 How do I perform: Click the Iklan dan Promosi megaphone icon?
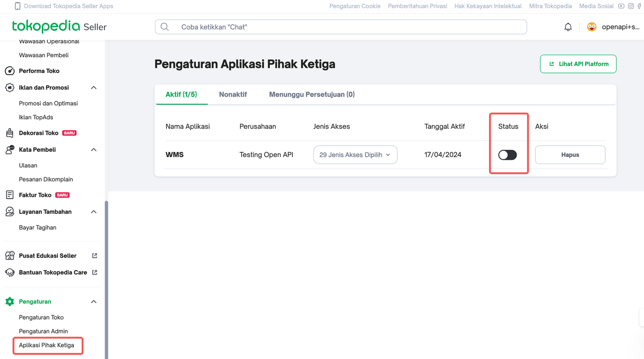[x=10, y=87]
